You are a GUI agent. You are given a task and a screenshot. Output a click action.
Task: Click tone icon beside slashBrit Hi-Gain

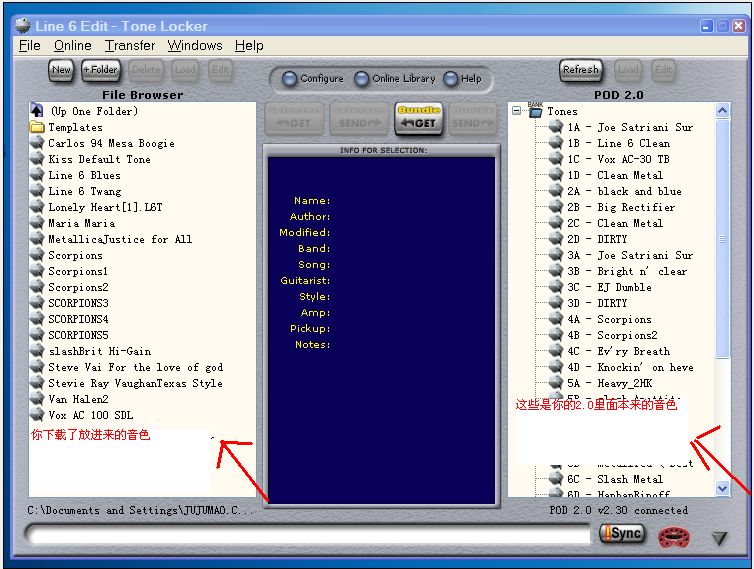click(x=37, y=351)
